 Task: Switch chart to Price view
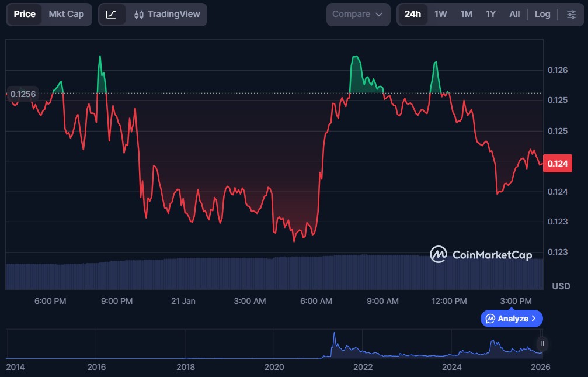click(x=25, y=14)
